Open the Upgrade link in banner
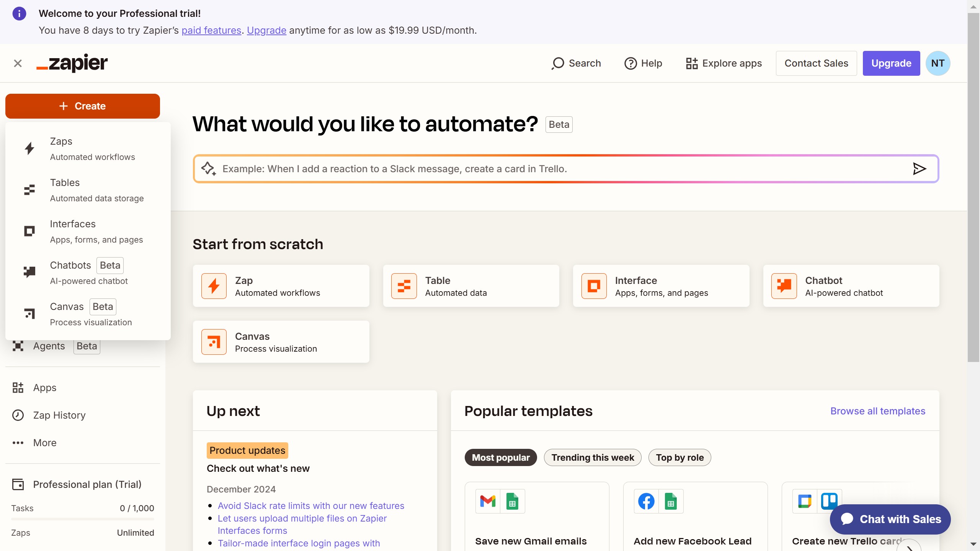Image resolution: width=980 pixels, height=551 pixels. (266, 30)
